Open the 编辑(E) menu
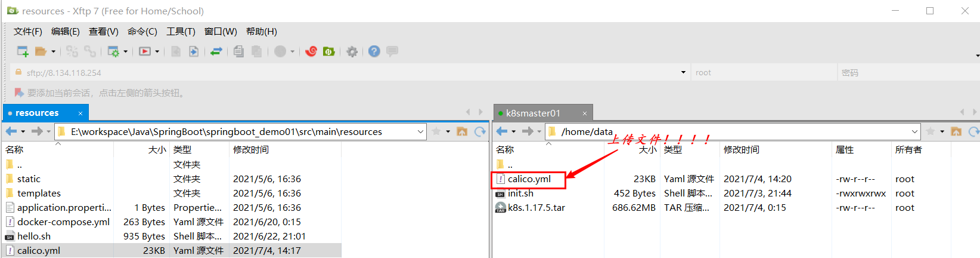Image resolution: width=980 pixels, height=258 pixels. 66,31
